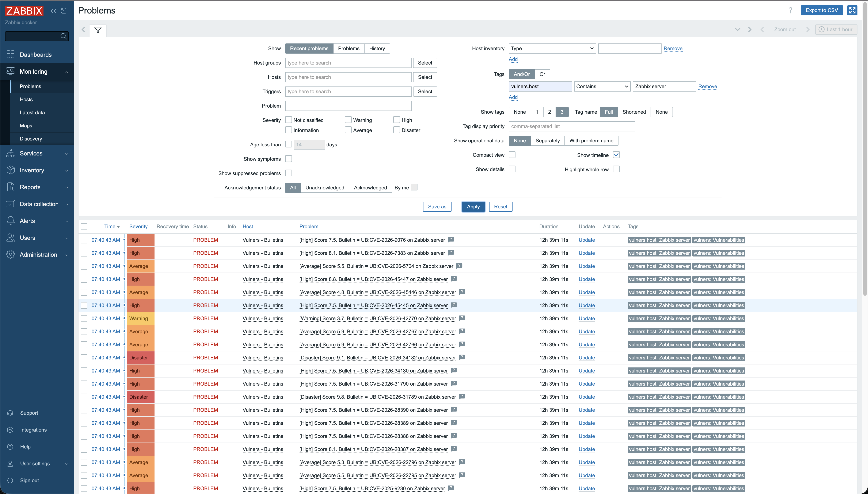
Task: Switch Show to Problems option
Action: point(349,49)
